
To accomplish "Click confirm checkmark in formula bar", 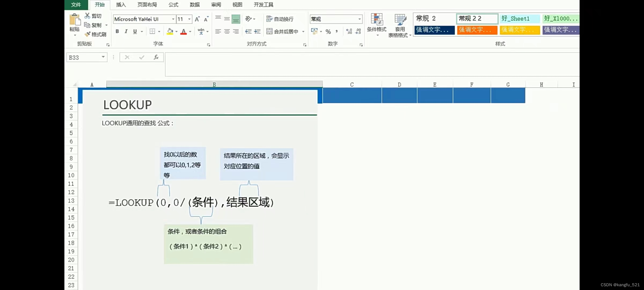I will pyautogui.click(x=142, y=57).
